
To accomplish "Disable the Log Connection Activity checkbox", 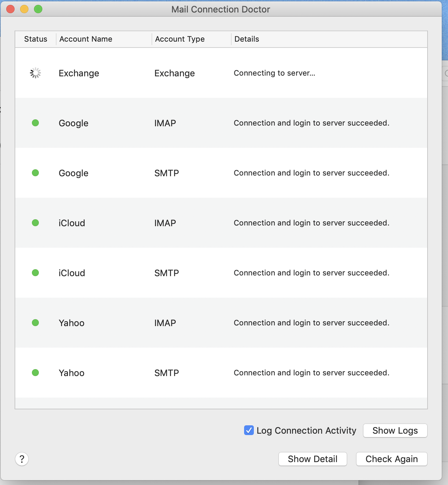I will click(249, 430).
